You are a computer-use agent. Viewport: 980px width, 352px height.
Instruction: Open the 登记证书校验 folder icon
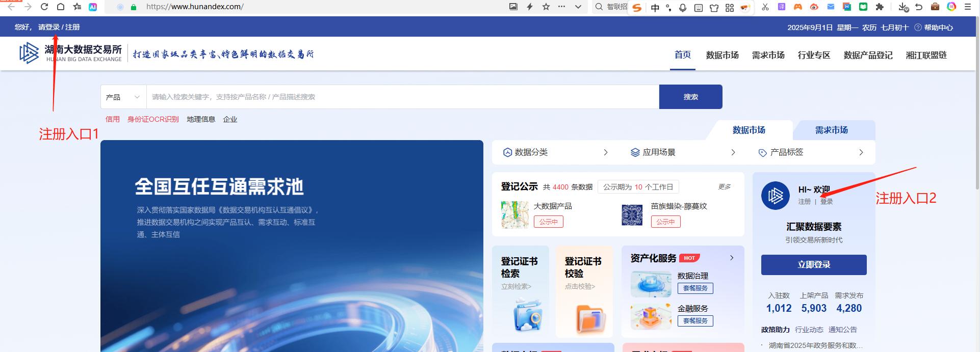[590, 318]
